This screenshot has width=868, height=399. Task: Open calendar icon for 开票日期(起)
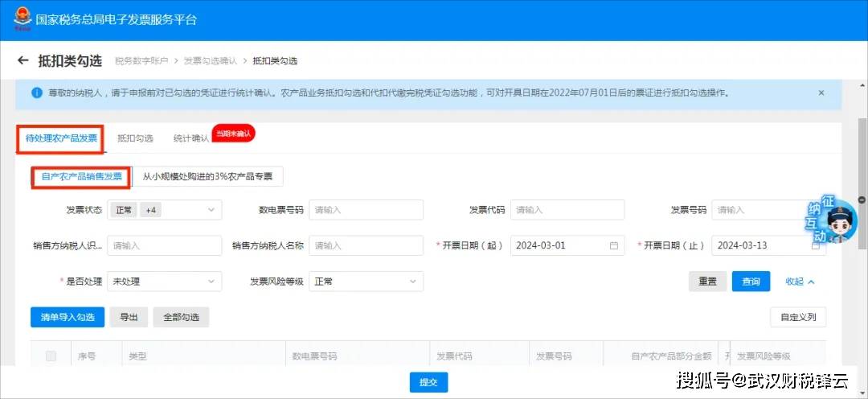[x=614, y=245]
